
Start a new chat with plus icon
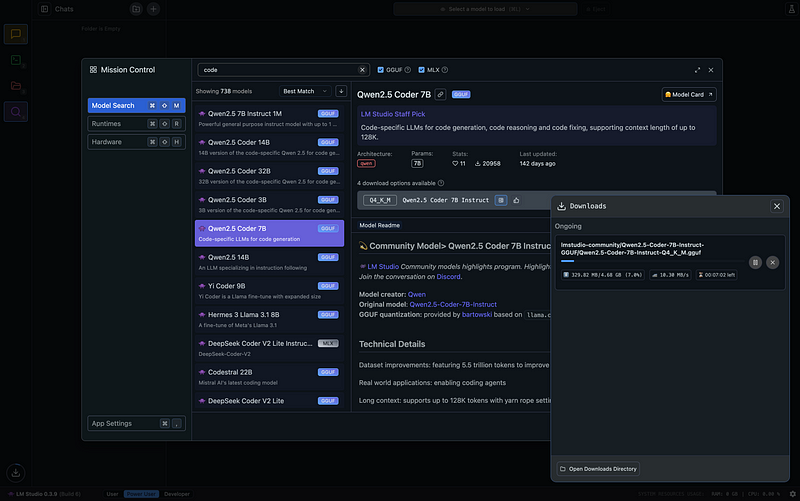point(153,9)
